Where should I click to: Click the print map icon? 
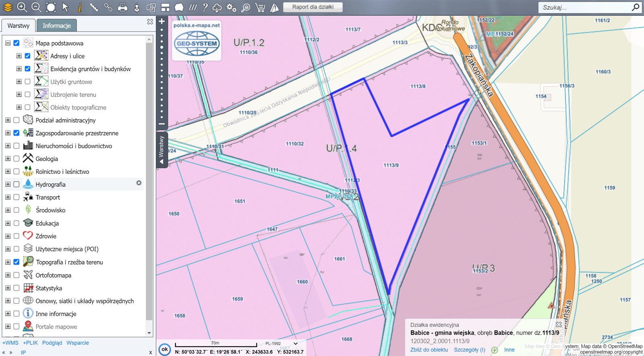[123, 7]
